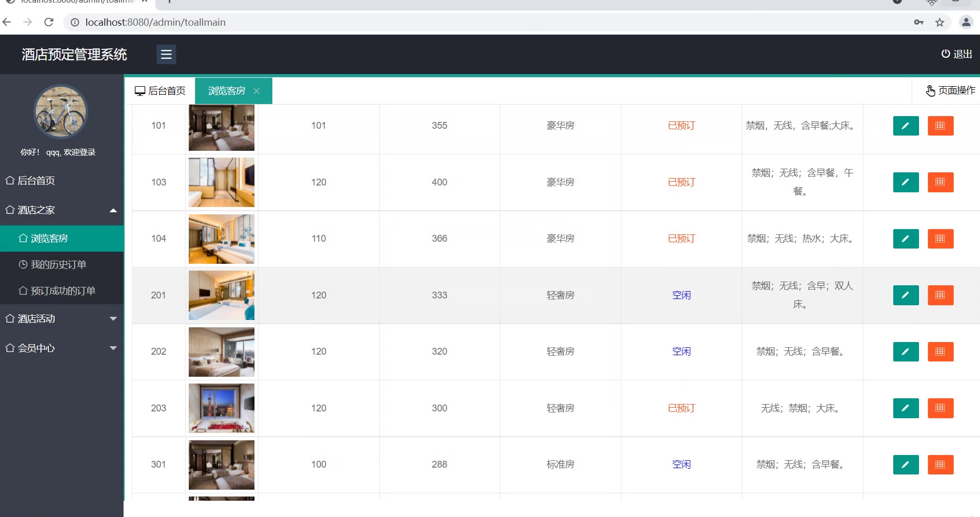Click the orange calendar icon for room 104
Viewport: 980px width, 517px height.
click(x=940, y=239)
